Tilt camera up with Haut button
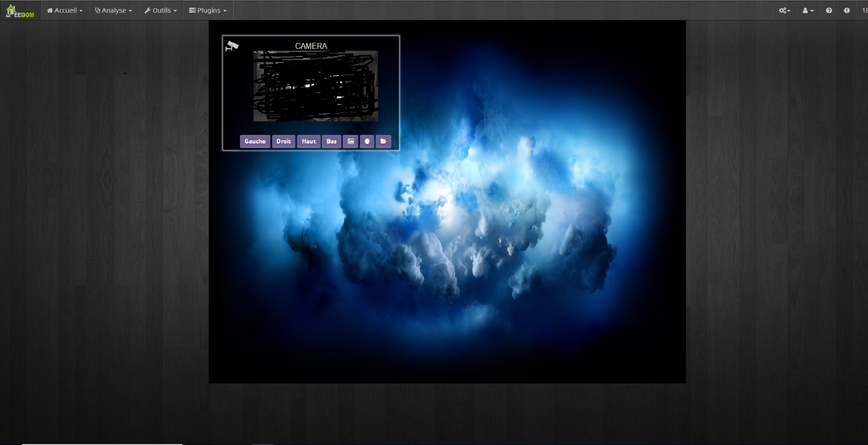Image resolution: width=868 pixels, height=445 pixels. [309, 141]
